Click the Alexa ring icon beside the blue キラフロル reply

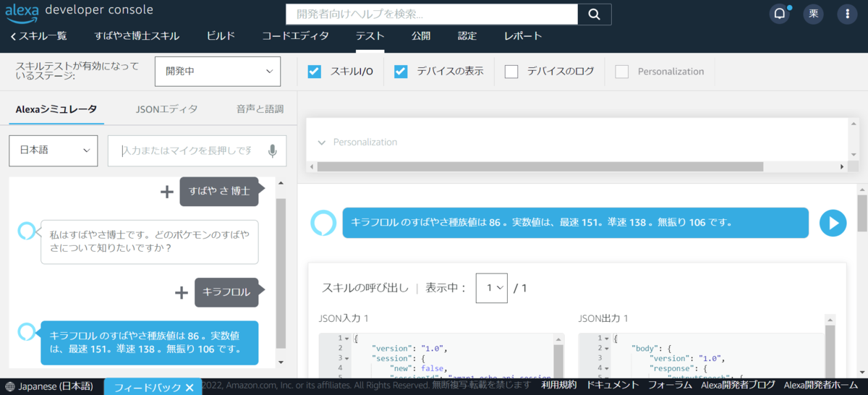point(26,331)
